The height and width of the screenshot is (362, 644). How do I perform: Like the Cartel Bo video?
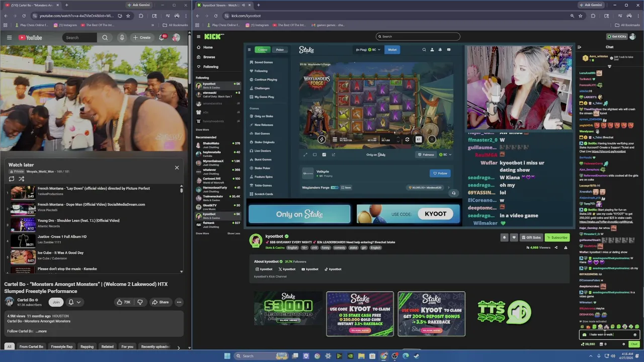(x=123, y=302)
